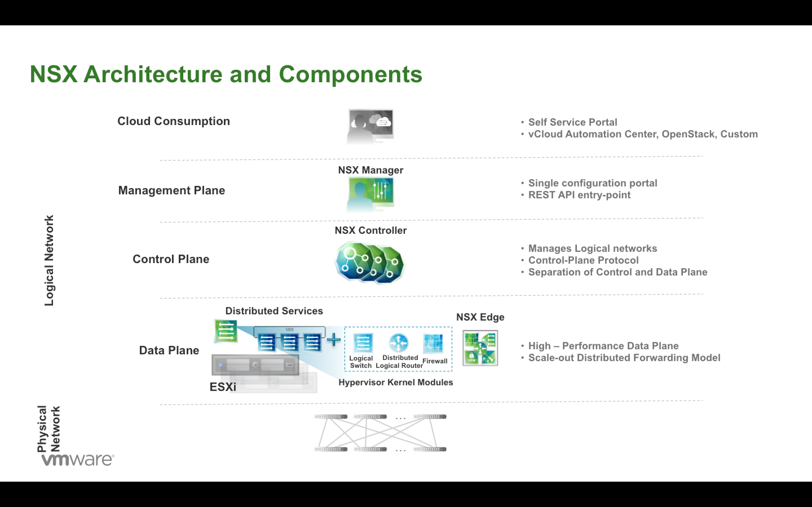
Task: Click the vmware logo
Action: 78,460
